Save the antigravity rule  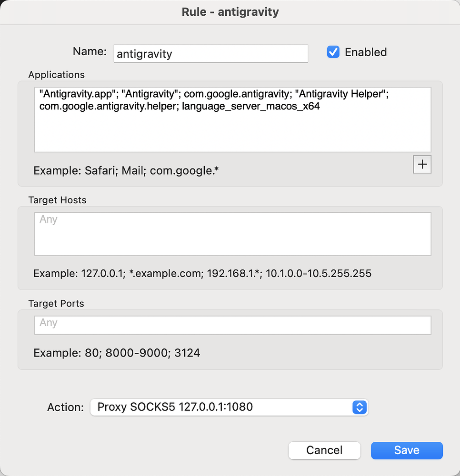pyautogui.click(x=407, y=450)
